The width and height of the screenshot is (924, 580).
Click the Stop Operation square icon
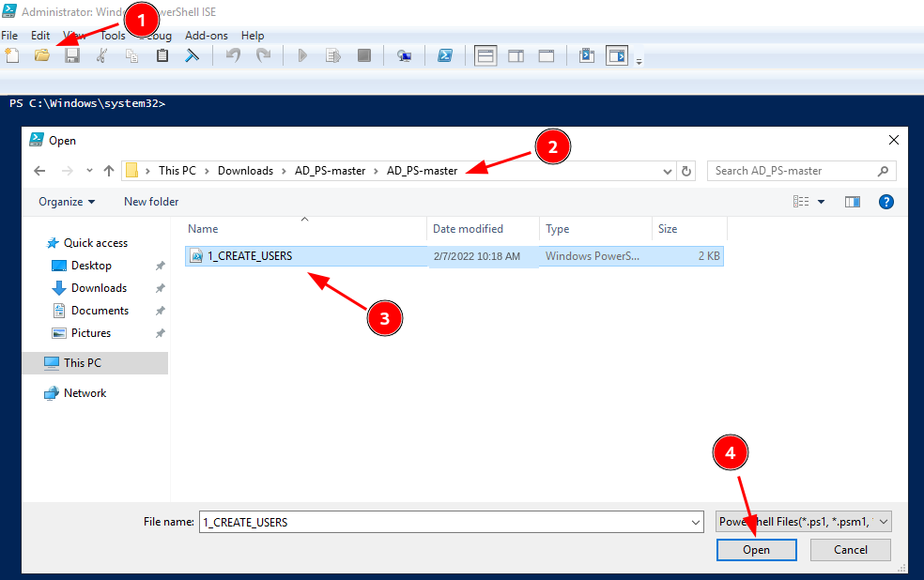[x=364, y=56]
